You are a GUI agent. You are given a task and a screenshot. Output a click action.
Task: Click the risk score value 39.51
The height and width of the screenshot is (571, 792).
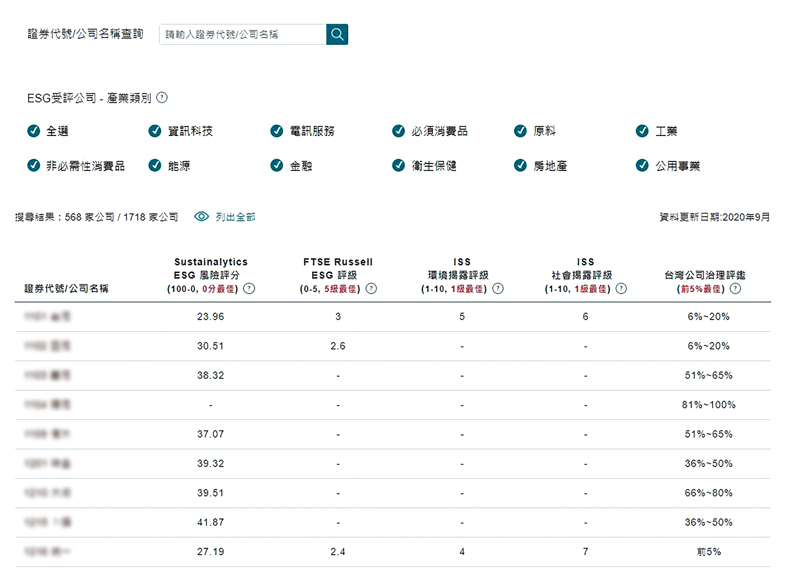coord(211,493)
